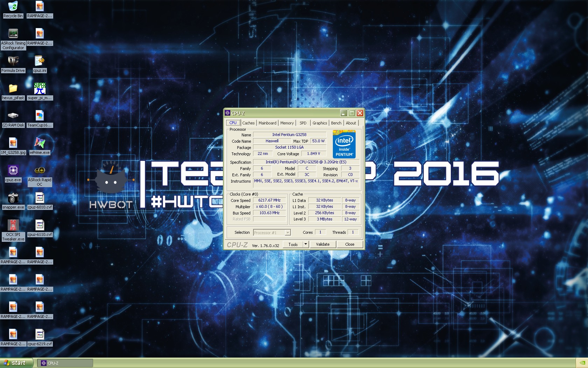Image resolution: width=588 pixels, height=368 pixels.
Task: Click the 6217.67 MHz core speed value
Action: (x=269, y=200)
